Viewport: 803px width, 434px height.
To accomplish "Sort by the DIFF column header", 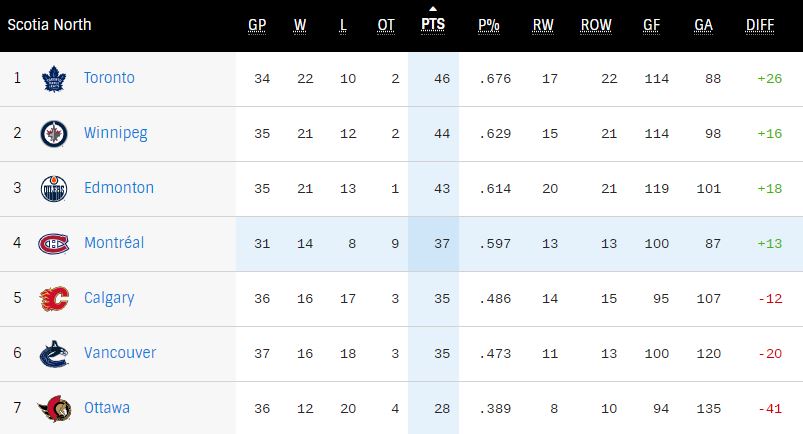I will pyautogui.click(x=759, y=25).
